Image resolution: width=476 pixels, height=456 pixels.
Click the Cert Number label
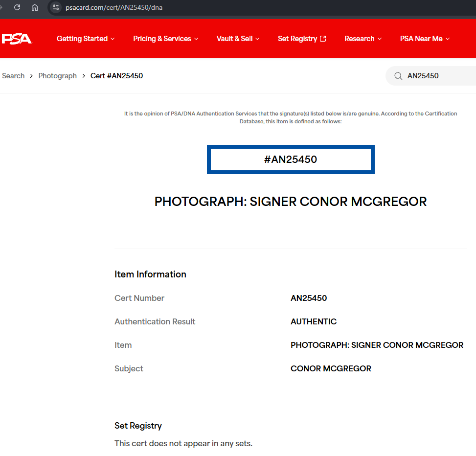[x=139, y=298]
